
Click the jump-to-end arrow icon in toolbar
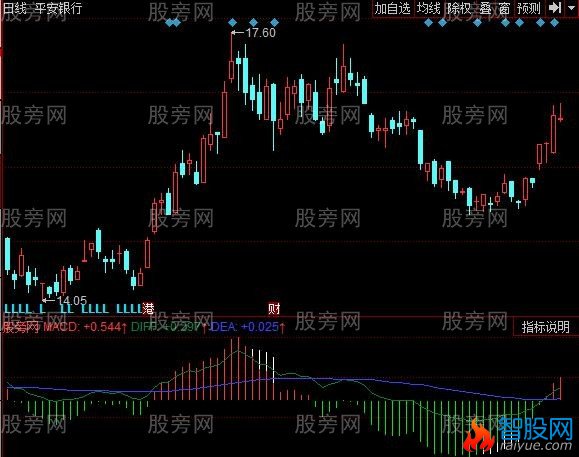point(554,8)
